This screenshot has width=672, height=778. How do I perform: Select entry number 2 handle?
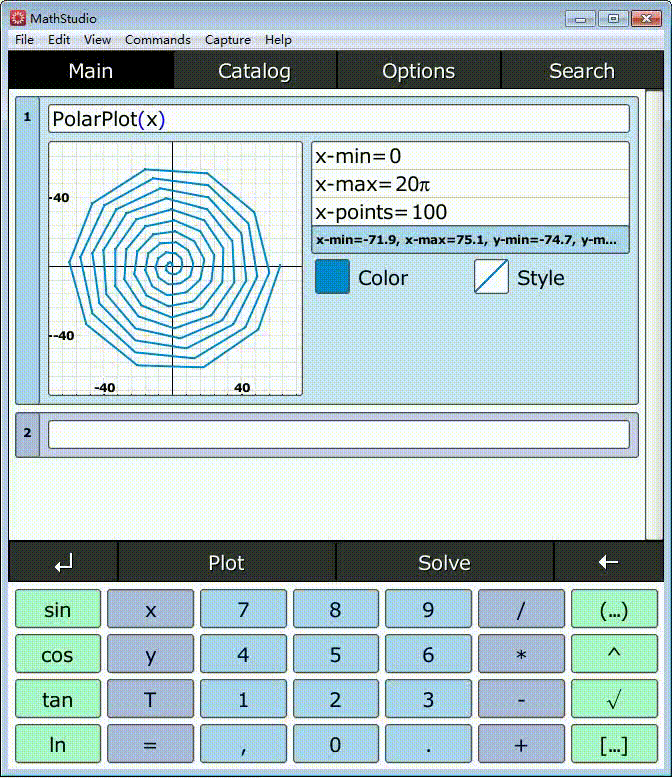tap(27, 434)
